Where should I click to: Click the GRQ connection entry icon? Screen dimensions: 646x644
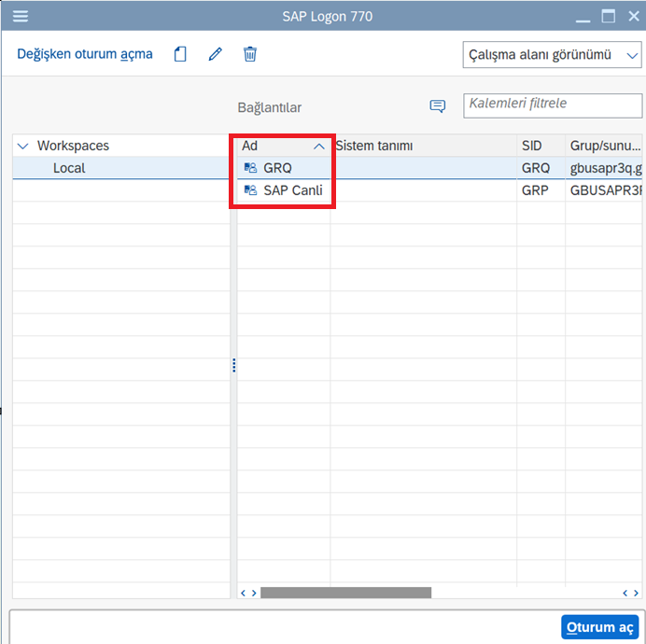(250, 169)
